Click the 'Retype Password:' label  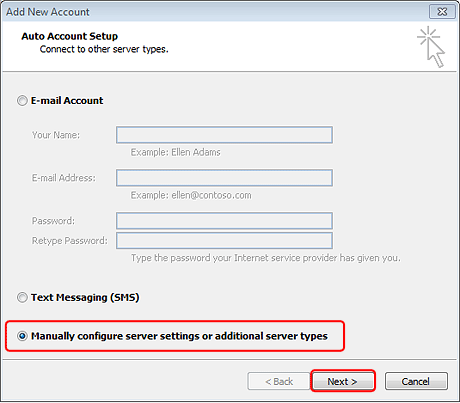pos(70,241)
